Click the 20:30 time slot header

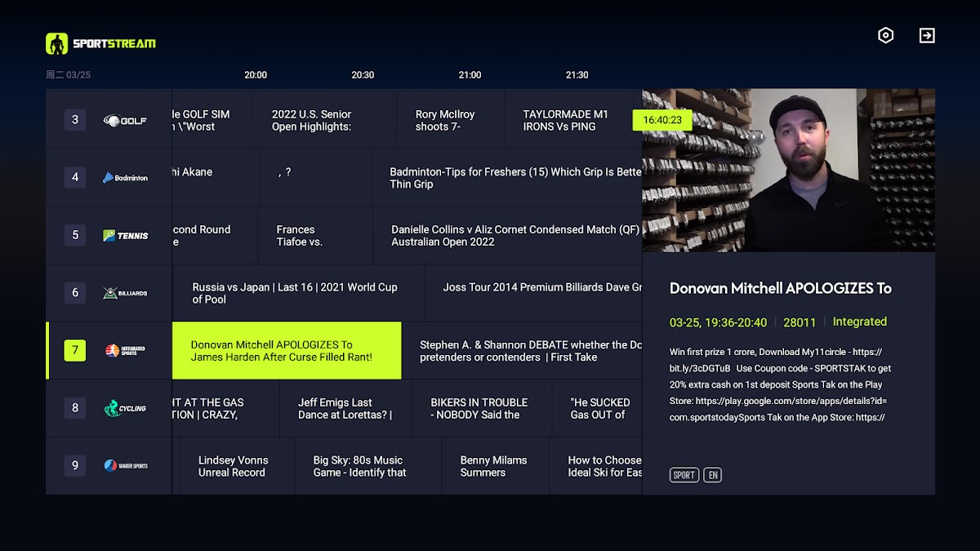point(363,75)
